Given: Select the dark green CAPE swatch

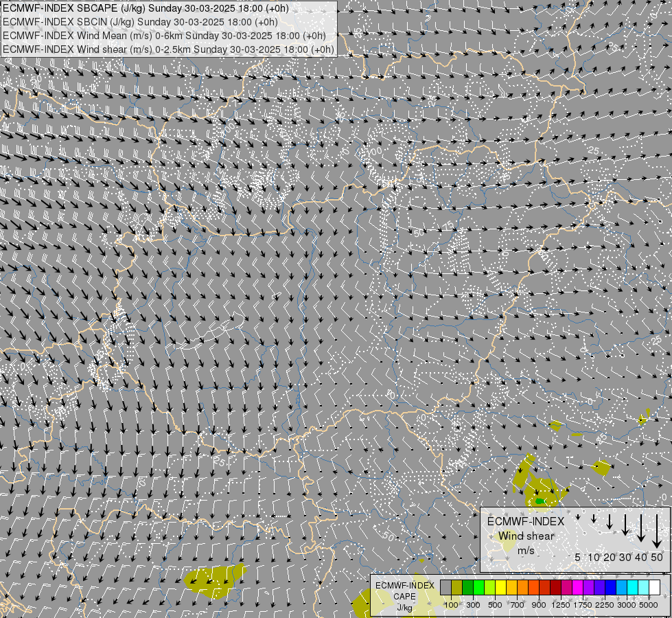Looking at the screenshot, I should tap(468, 587).
